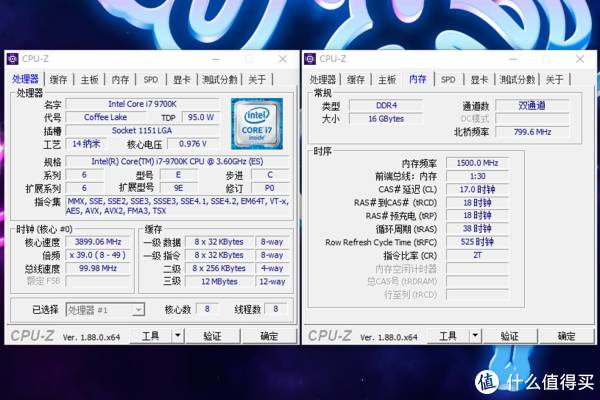
Task: Click the 2T command rate value
Action: [478, 255]
